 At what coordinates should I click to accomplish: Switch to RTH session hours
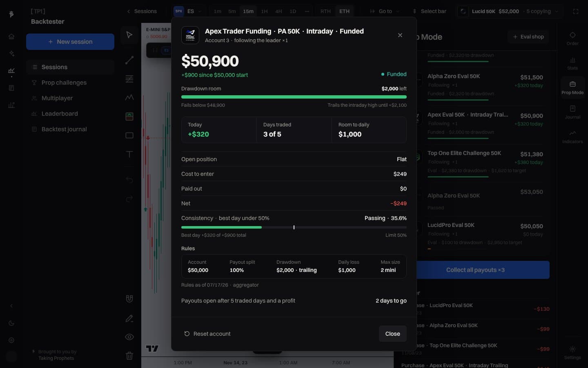tap(325, 11)
